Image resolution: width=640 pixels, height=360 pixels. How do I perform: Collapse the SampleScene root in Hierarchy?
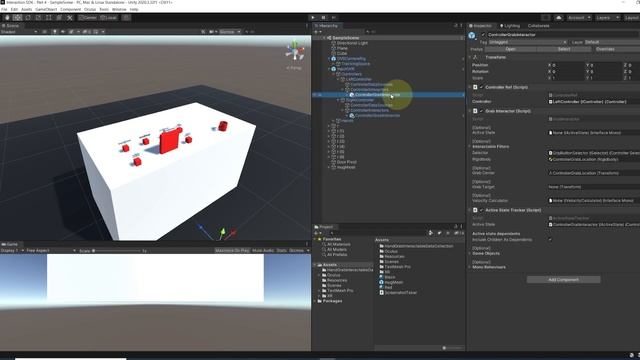pyautogui.click(x=324, y=38)
